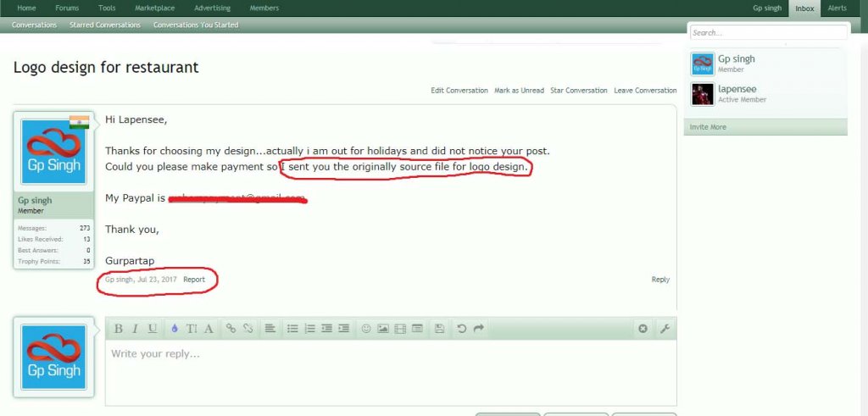Screen dimensions: 868x416
Task: Click the Trophy Points value 35
Action: point(87,261)
